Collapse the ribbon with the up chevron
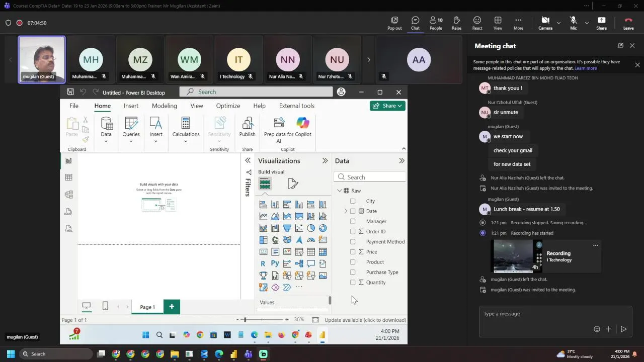The width and height of the screenshot is (644, 362). (404, 149)
